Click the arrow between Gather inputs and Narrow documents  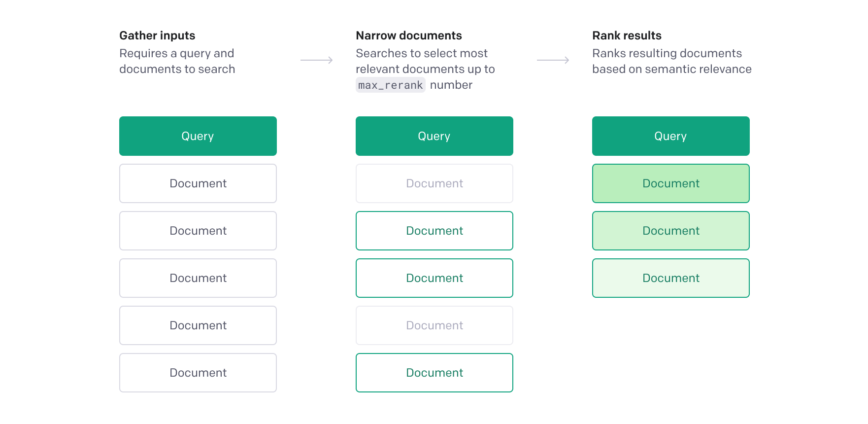point(316,60)
